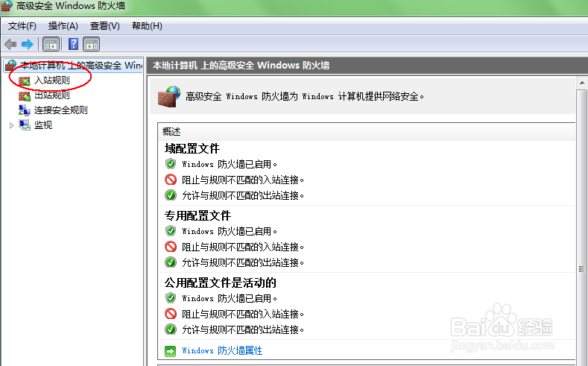
Task: Open the 查看(V) menu
Action: tap(104, 26)
